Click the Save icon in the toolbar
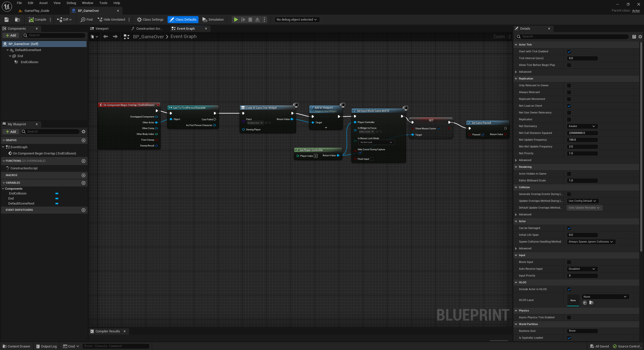Screen dimensions: 644x350 (x=7, y=19)
